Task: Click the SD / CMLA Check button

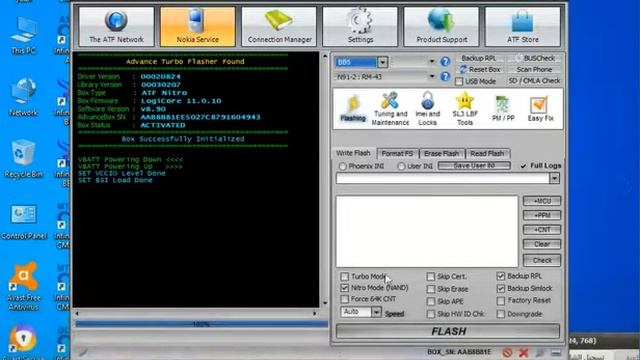Action: point(534,81)
